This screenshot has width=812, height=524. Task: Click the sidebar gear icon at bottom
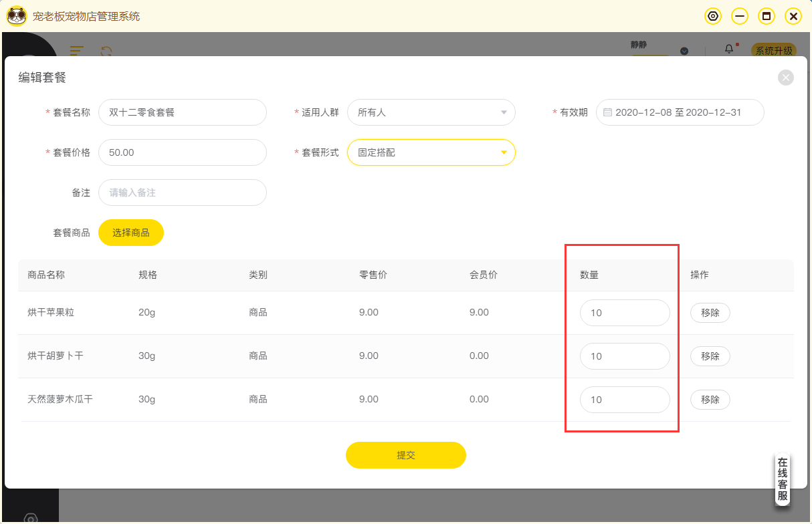point(31,518)
